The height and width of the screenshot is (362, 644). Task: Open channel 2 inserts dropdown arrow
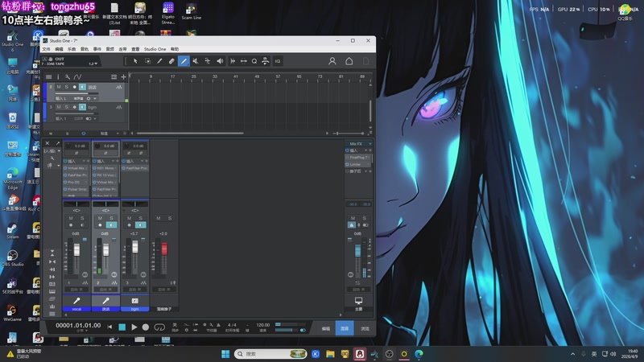113,161
